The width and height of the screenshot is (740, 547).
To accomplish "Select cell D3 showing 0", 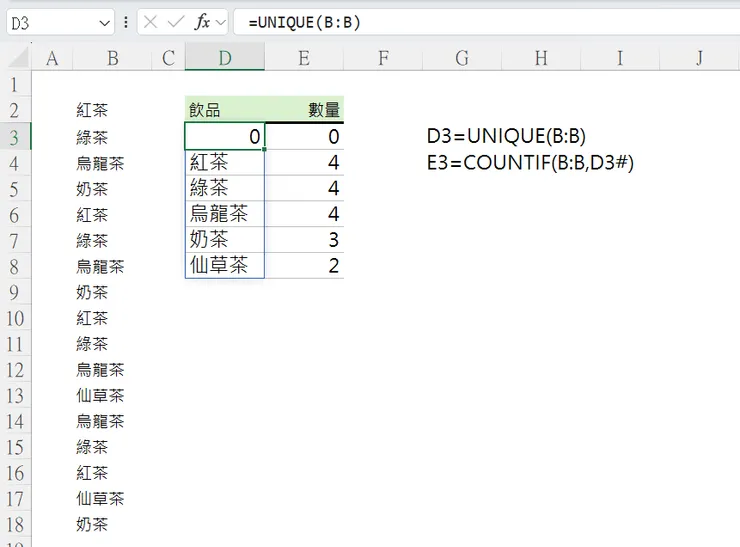I will pyautogui.click(x=225, y=136).
